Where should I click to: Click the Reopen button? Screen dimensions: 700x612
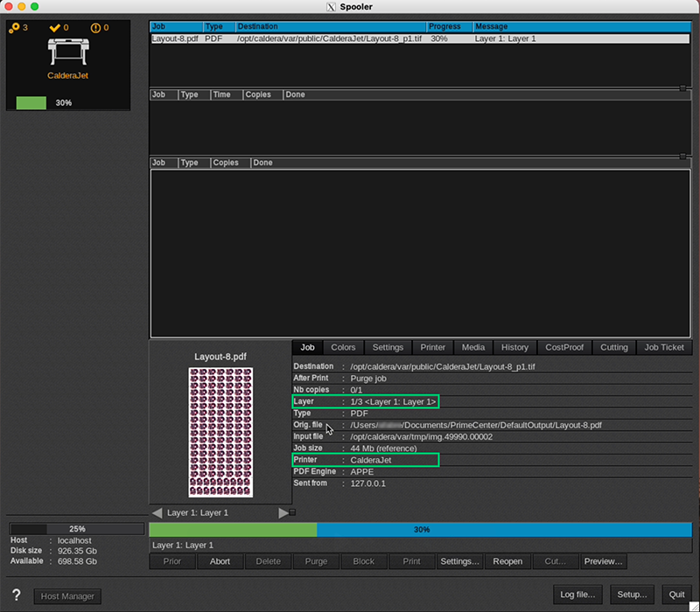click(x=507, y=561)
